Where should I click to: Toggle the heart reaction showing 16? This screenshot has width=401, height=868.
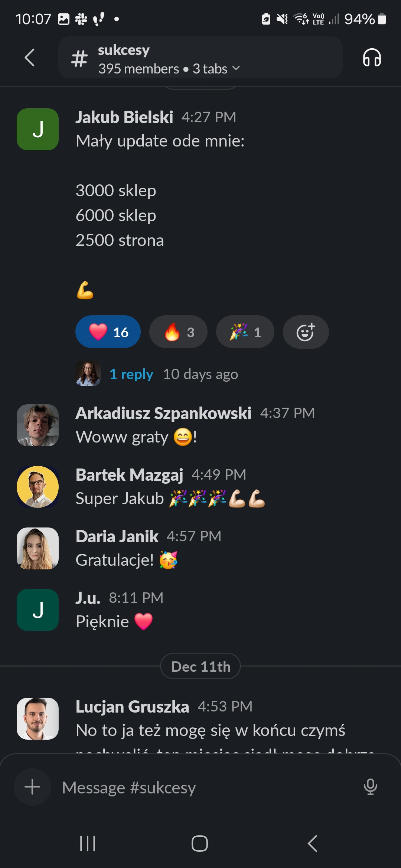(x=108, y=332)
